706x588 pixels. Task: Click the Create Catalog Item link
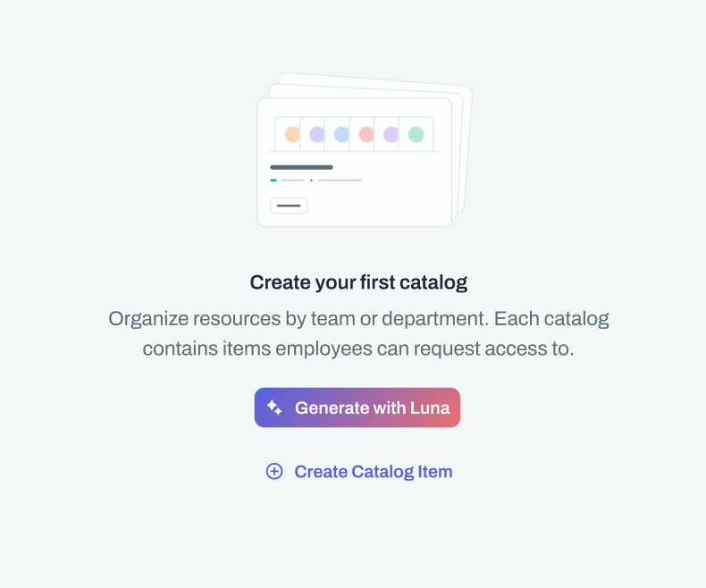(373, 472)
